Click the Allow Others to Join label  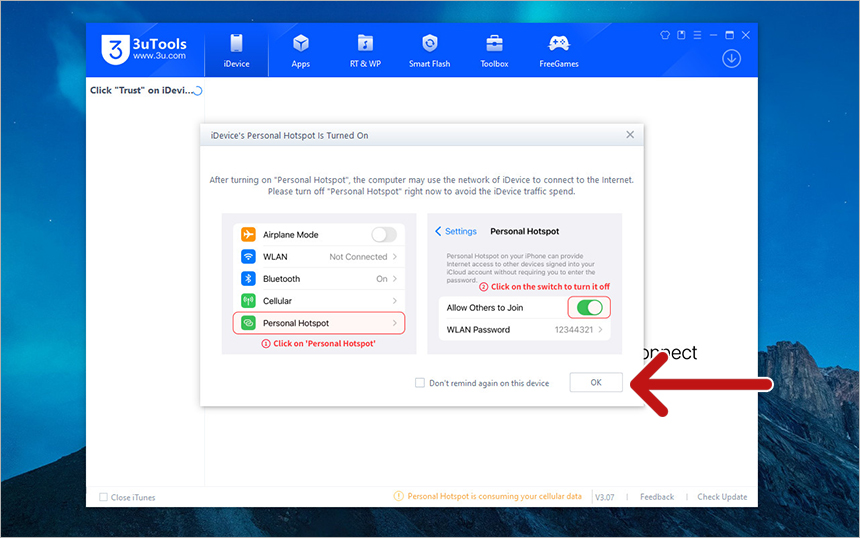pyautogui.click(x=485, y=308)
